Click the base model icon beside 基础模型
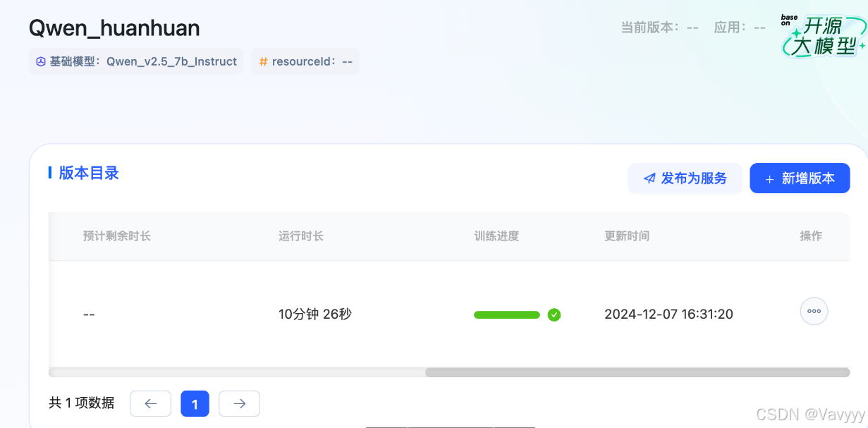 coord(41,61)
